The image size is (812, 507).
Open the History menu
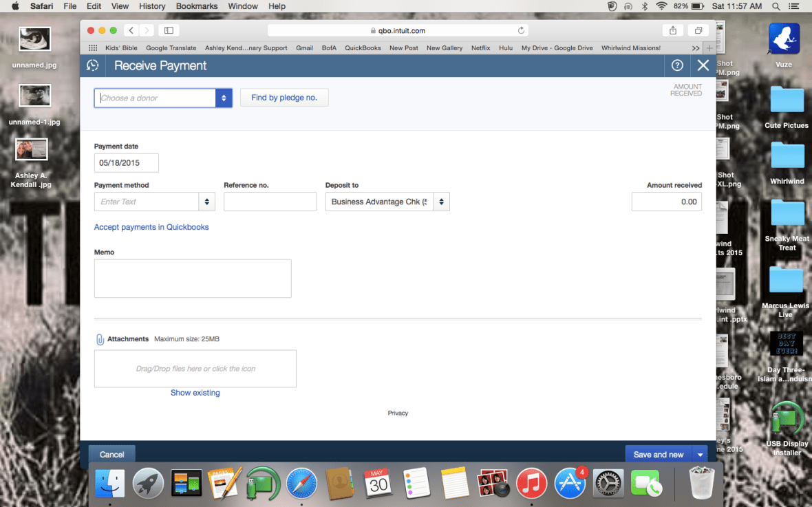pyautogui.click(x=152, y=6)
